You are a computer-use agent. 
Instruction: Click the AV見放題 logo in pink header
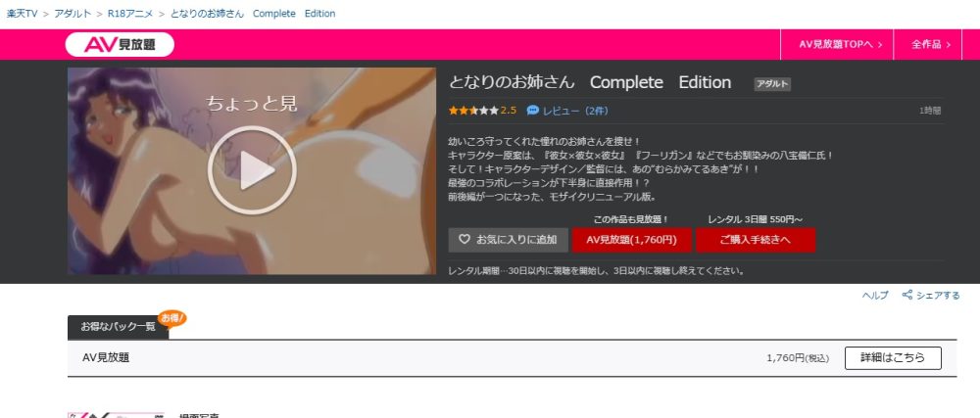[x=120, y=44]
